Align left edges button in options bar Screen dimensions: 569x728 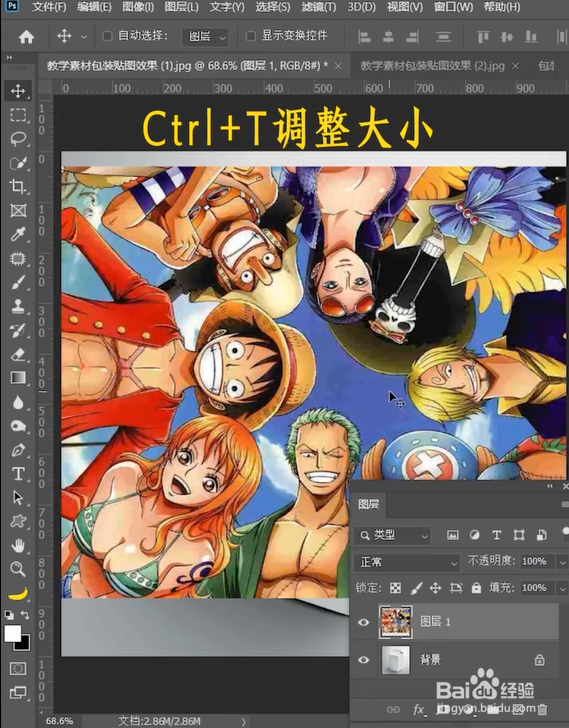click(x=365, y=36)
